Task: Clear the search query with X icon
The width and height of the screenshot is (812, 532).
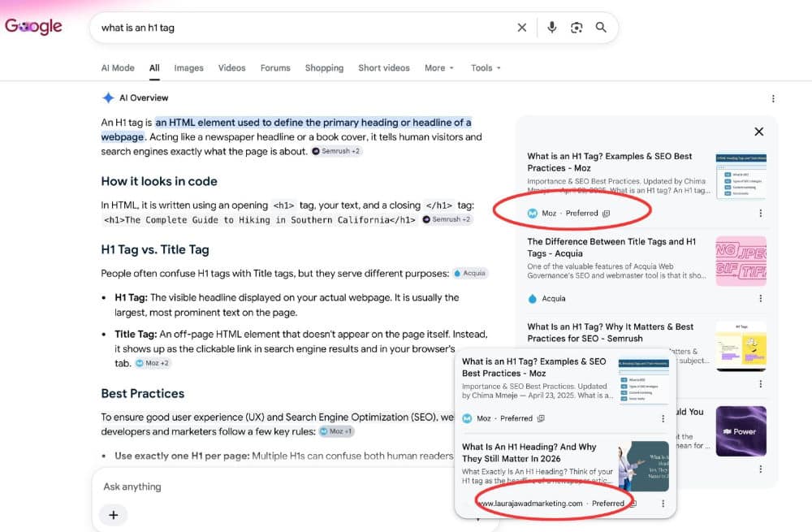Action: pos(522,28)
